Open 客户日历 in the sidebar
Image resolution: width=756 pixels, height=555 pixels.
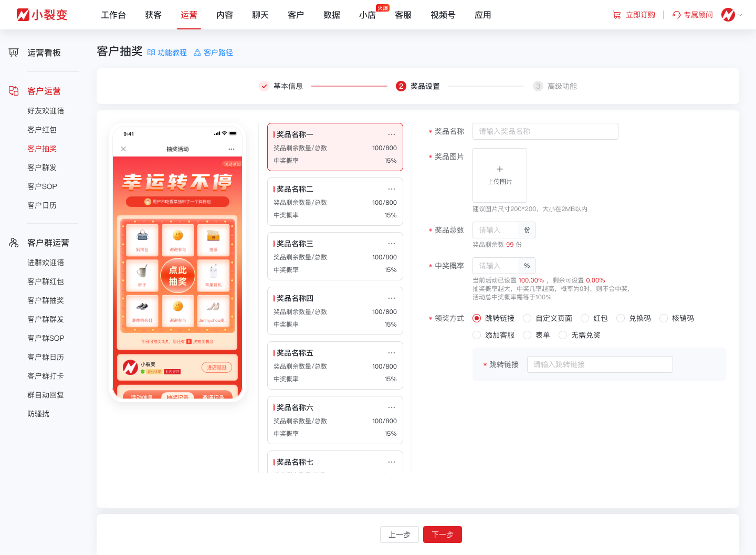click(42, 205)
